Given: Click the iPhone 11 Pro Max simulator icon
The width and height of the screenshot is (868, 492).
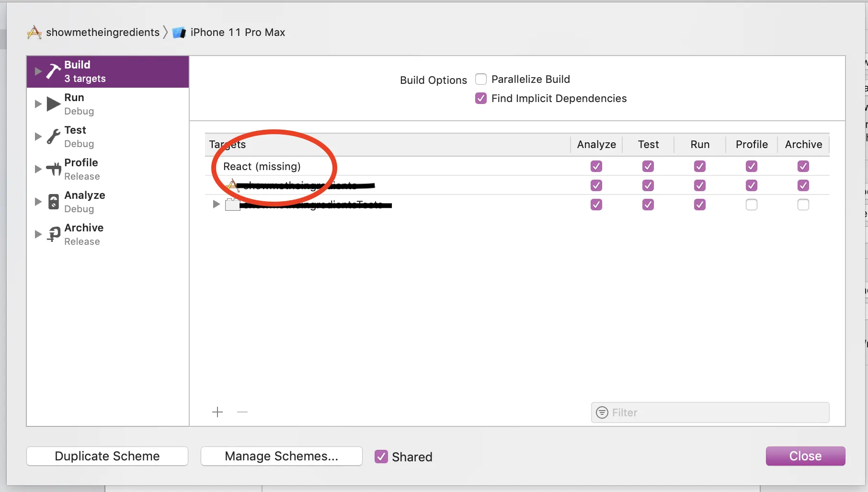Looking at the screenshot, I should tap(179, 33).
